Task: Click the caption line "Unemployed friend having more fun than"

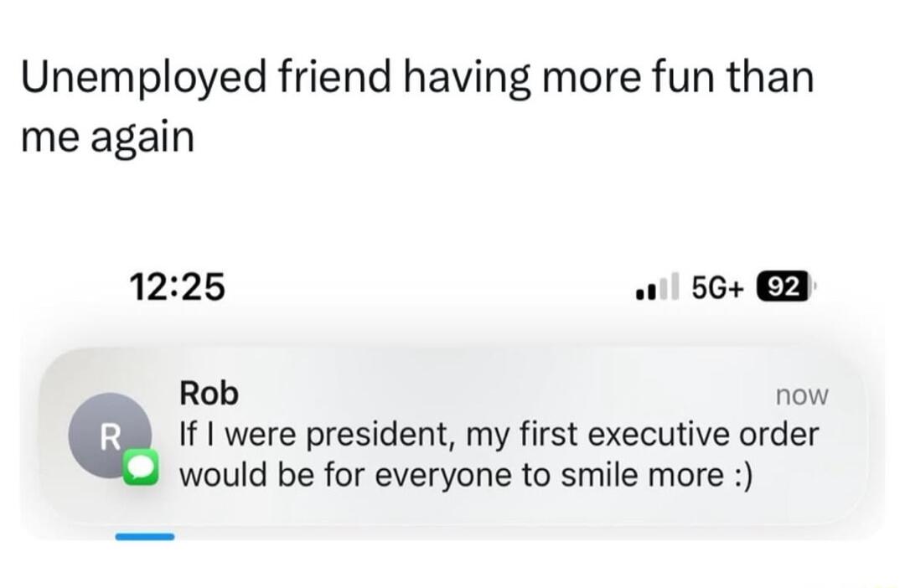Action: [x=417, y=80]
